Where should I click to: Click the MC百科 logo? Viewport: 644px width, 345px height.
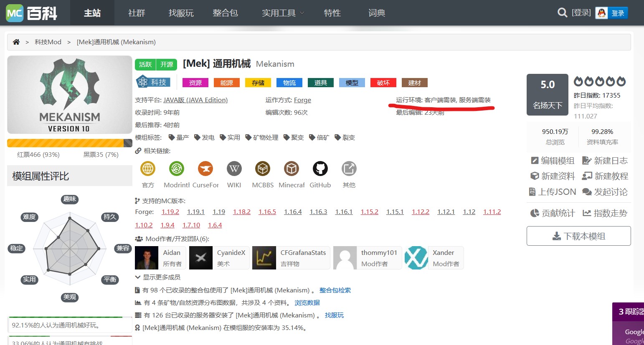pyautogui.click(x=32, y=13)
